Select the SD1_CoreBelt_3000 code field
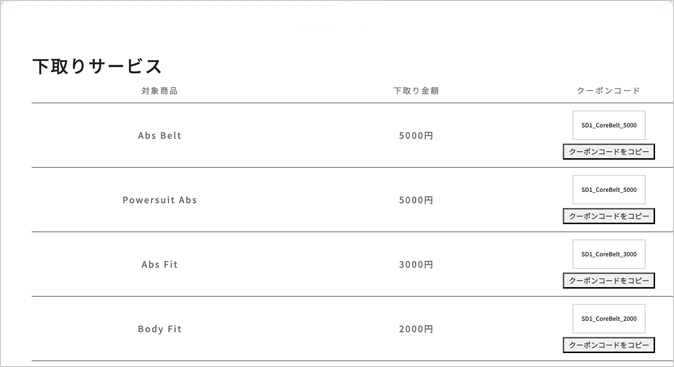Screen dimensions: 674x367 (x=609, y=254)
